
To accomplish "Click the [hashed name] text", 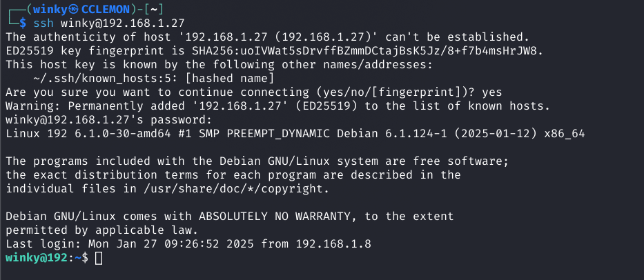I will coord(229,78).
